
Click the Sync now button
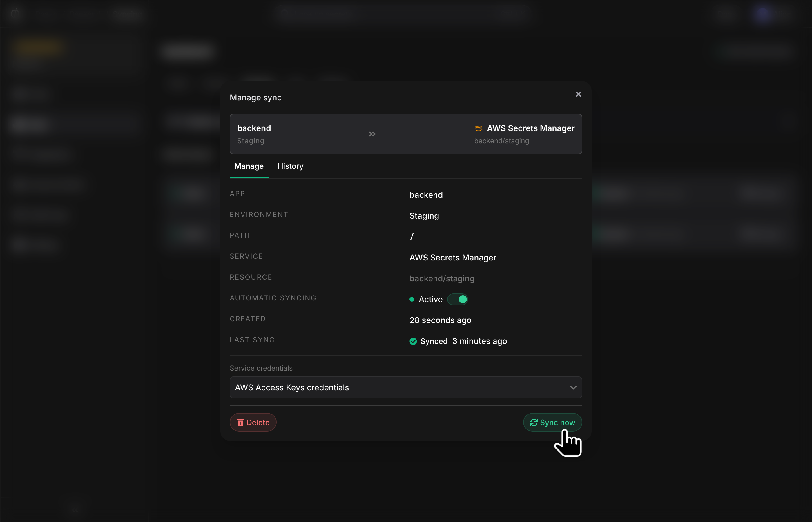tap(552, 422)
